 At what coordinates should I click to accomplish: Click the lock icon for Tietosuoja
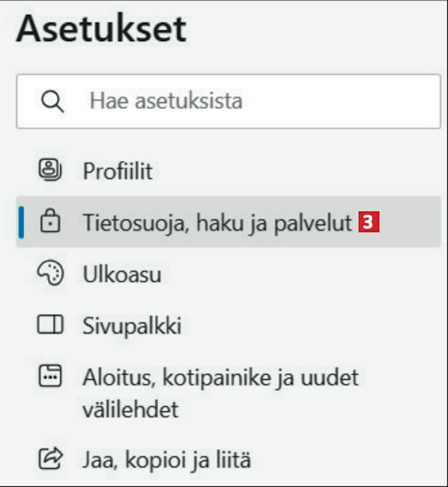click(50, 221)
